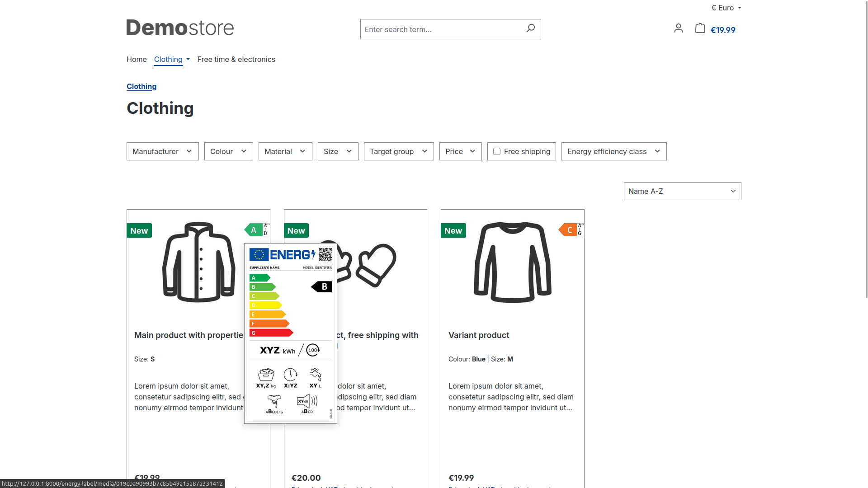Open the Variant product title link
This screenshot has width=868, height=488.
point(478,335)
